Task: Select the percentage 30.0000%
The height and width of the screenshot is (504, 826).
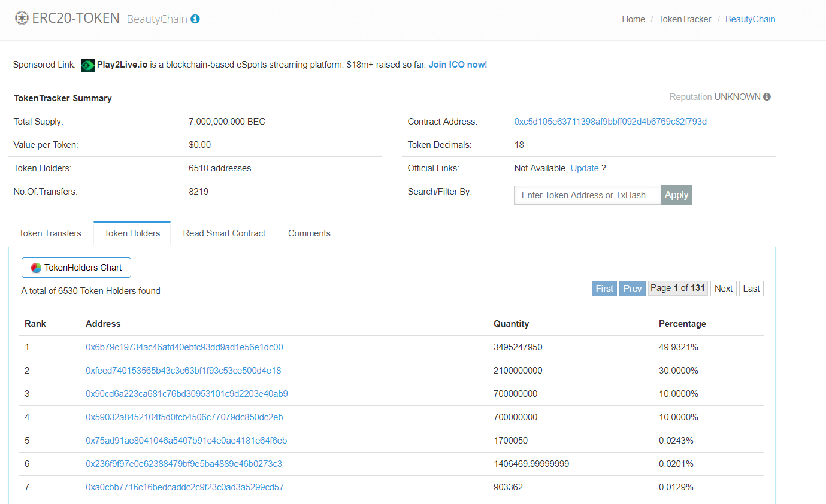Action: coord(679,371)
